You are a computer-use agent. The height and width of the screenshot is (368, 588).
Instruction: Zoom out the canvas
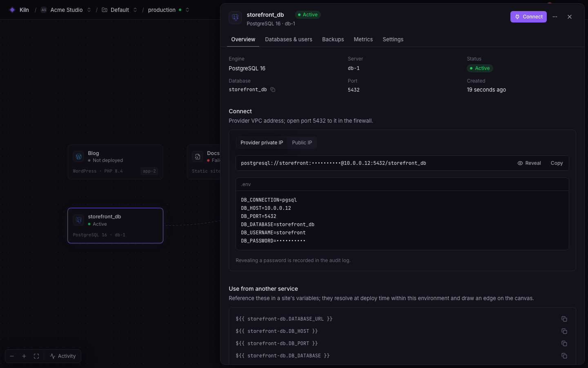12,356
